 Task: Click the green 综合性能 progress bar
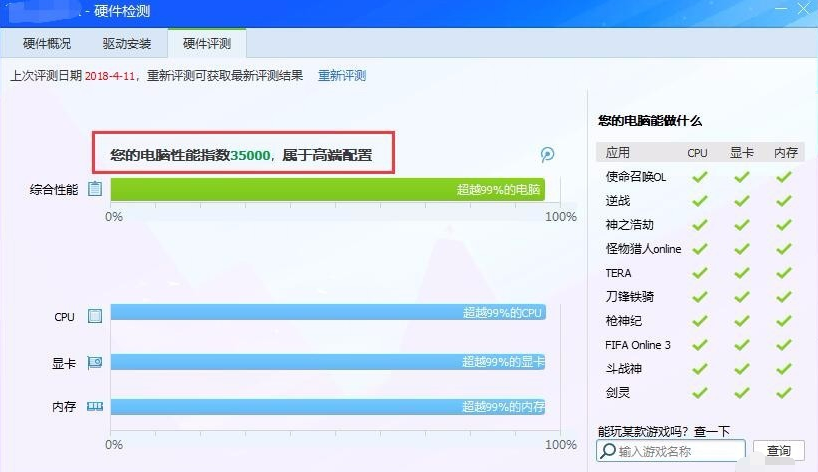click(327, 189)
